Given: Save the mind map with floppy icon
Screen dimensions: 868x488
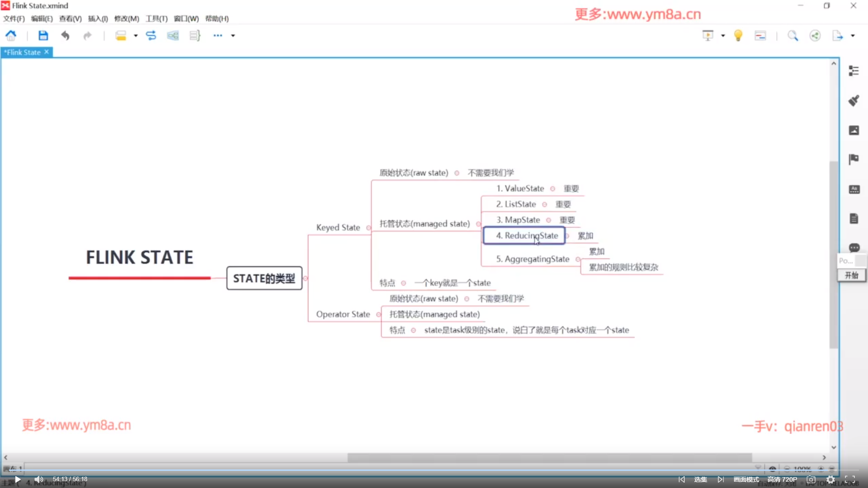Looking at the screenshot, I should 43,35.
